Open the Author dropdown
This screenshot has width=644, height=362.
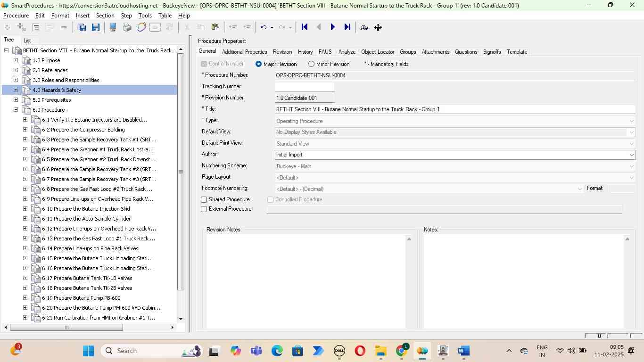point(631,155)
